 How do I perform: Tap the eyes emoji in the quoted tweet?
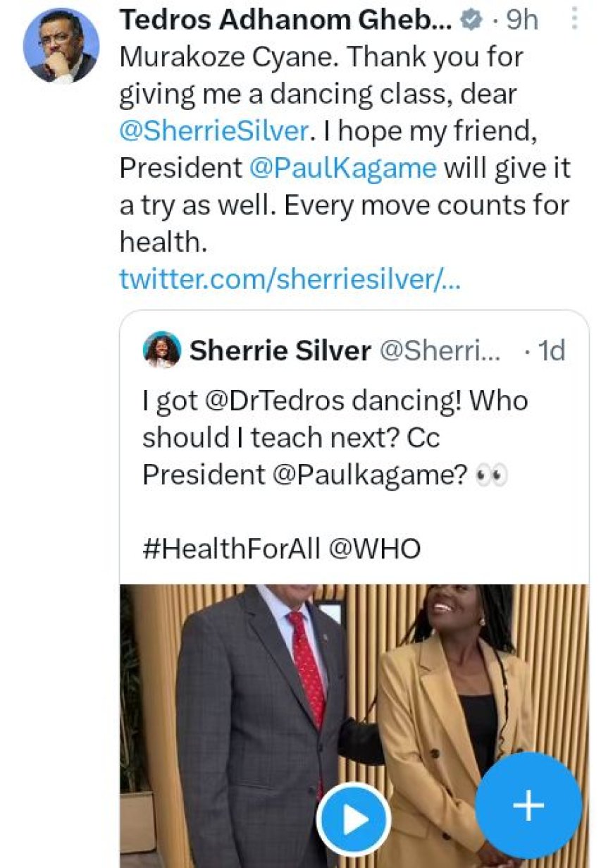coord(492,476)
